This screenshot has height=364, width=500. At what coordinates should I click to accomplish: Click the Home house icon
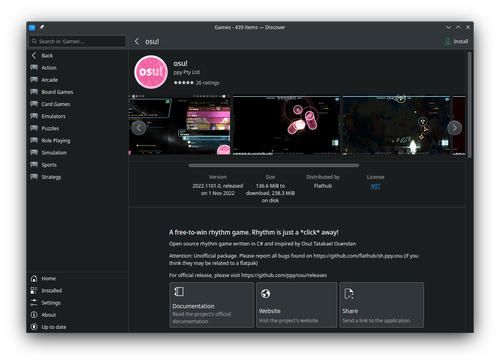34,278
